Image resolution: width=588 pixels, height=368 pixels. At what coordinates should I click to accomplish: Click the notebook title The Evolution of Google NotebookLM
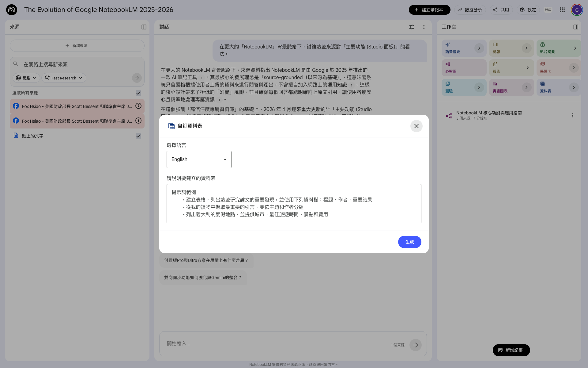[99, 10]
